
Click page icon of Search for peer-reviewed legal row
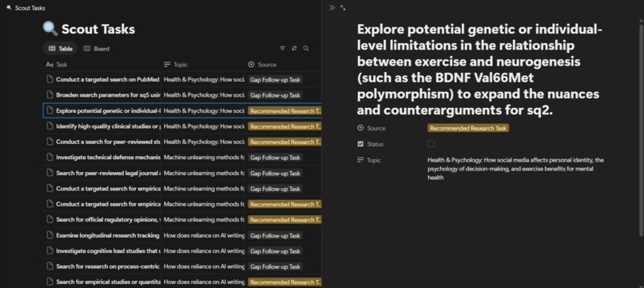[x=50, y=173]
